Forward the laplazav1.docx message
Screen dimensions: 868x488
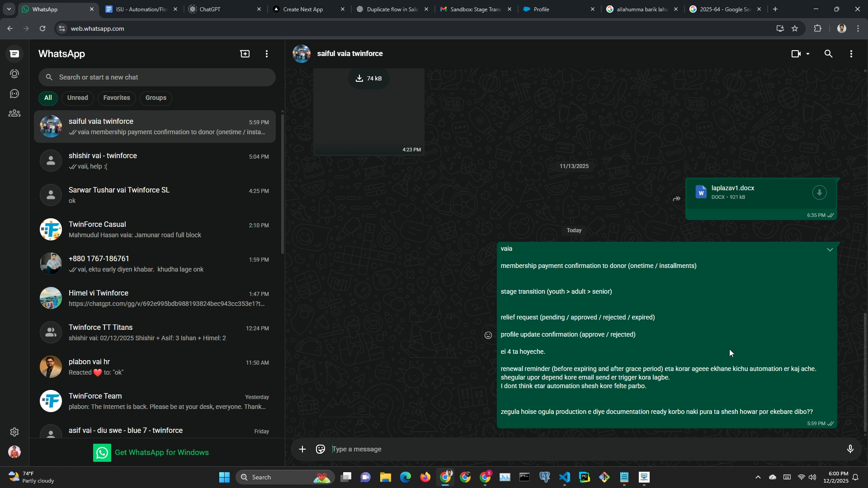pyautogui.click(x=676, y=199)
